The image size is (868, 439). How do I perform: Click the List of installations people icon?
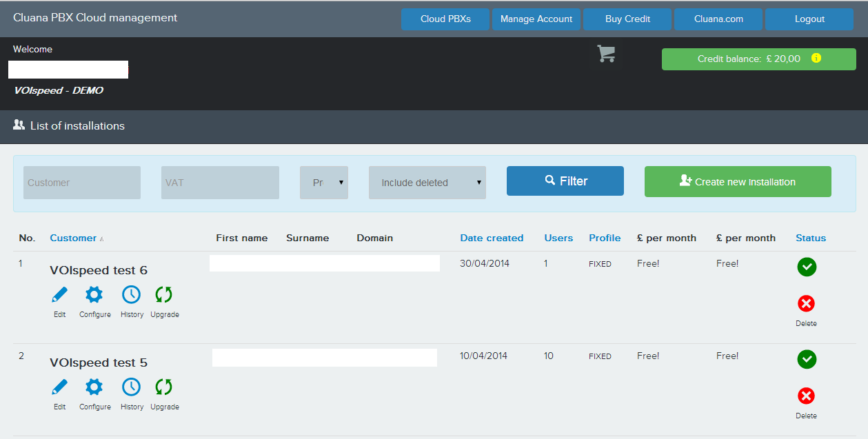[x=19, y=125]
